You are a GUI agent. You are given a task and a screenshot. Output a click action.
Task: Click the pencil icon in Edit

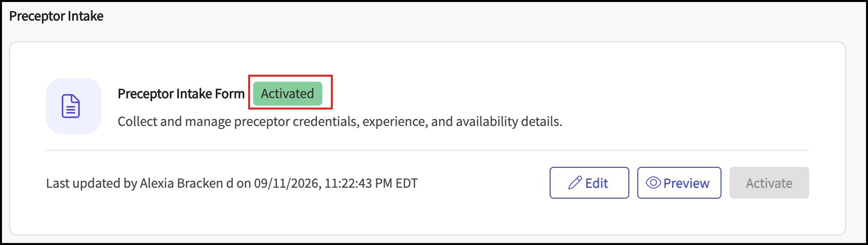coord(575,183)
